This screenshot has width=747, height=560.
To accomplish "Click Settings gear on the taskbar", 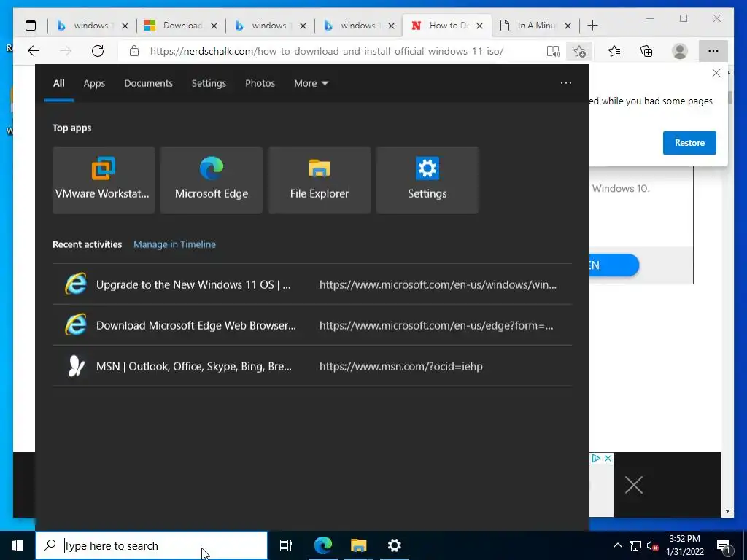I will coord(395,545).
